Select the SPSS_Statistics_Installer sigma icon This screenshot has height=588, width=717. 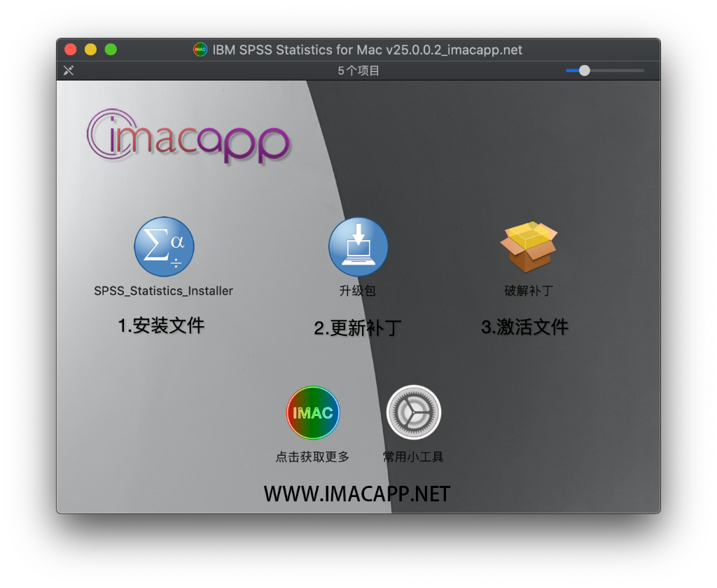click(164, 246)
